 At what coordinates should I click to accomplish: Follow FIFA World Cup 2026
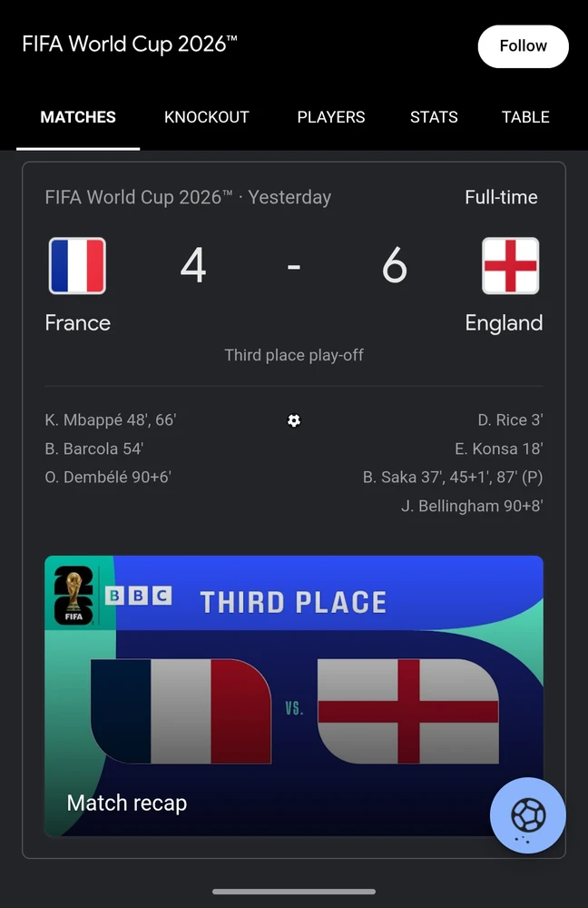[x=524, y=46]
